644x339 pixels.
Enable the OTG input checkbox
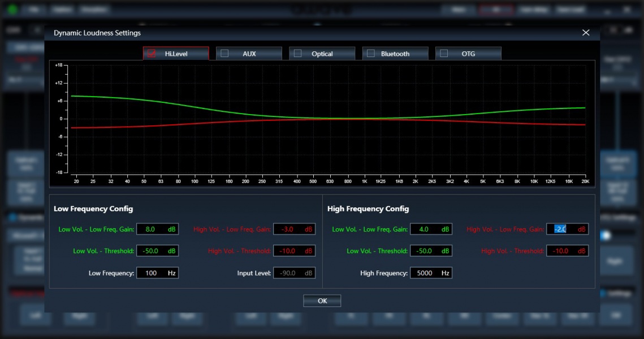click(x=444, y=53)
